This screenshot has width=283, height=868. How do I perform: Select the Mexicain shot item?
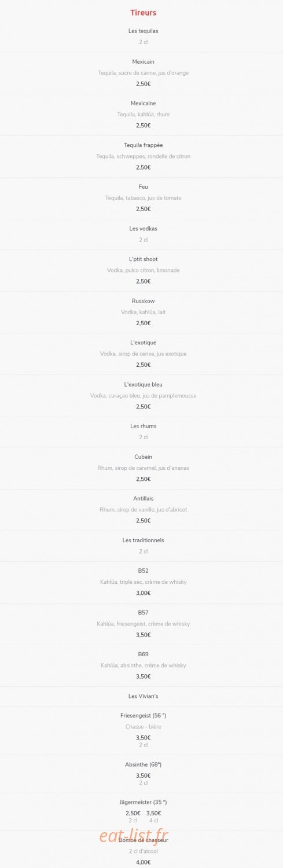pos(143,61)
